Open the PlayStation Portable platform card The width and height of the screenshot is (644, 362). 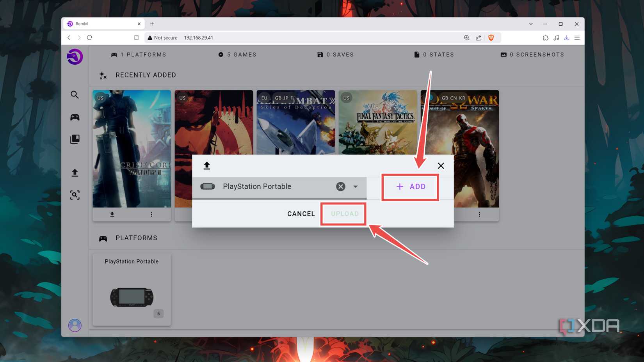[x=132, y=289]
